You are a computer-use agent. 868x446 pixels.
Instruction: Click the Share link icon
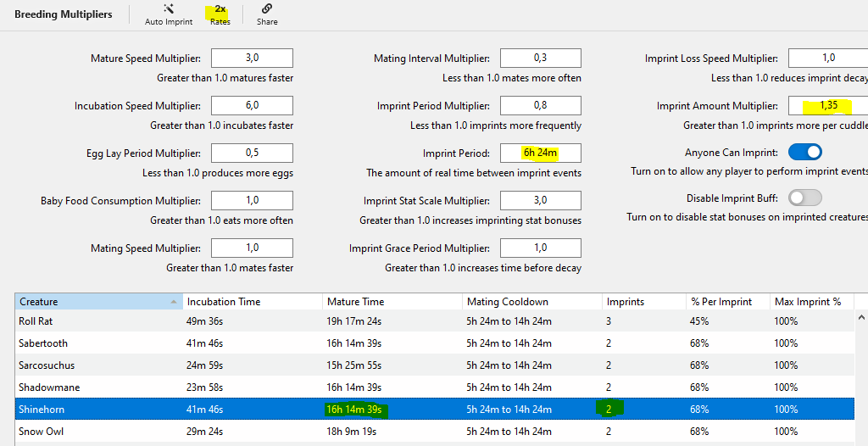[267, 8]
